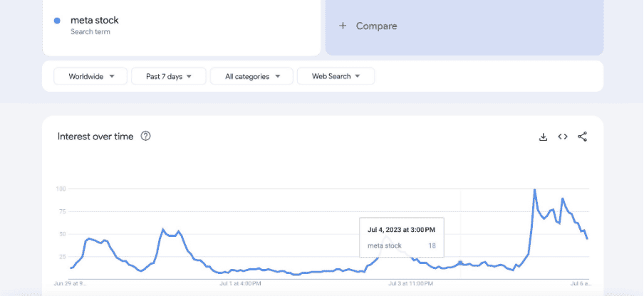
Task: Click the Interest over time heading
Action: click(x=95, y=137)
